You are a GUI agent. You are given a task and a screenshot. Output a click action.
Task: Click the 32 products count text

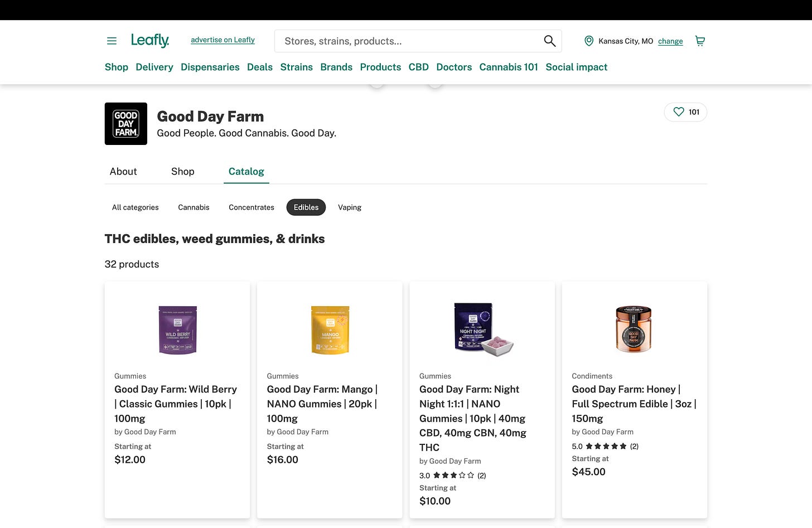tap(132, 264)
